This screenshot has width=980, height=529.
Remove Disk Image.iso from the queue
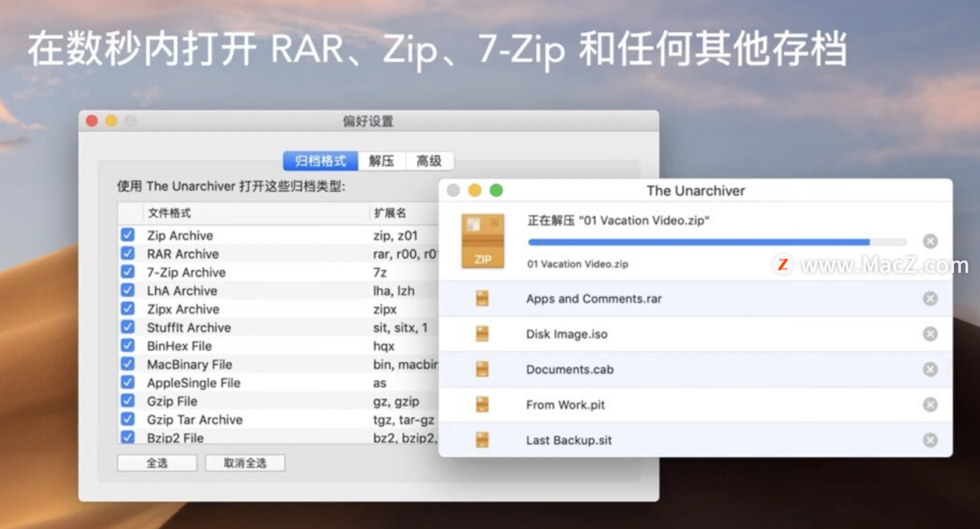pyautogui.click(x=930, y=334)
